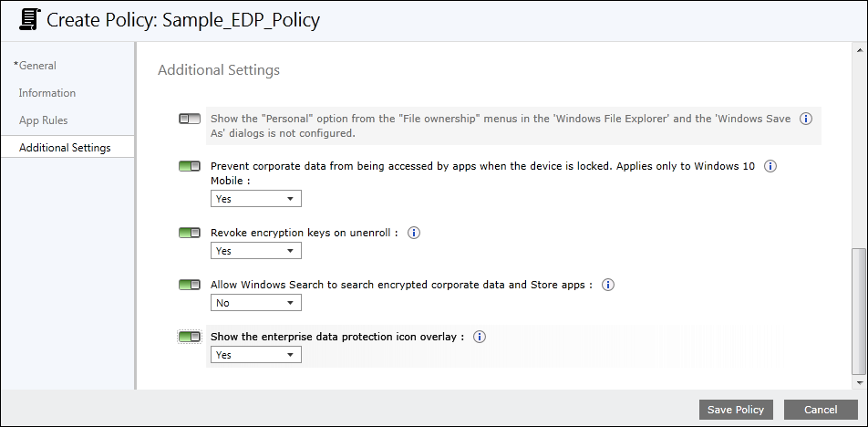Click info icon beside Revoke encryption keys
The image size is (868, 427).
tap(413, 233)
